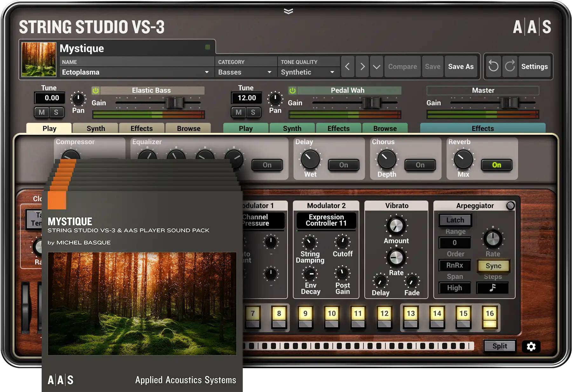Enable the Delay effect On button
572x392 pixels.
(x=343, y=165)
